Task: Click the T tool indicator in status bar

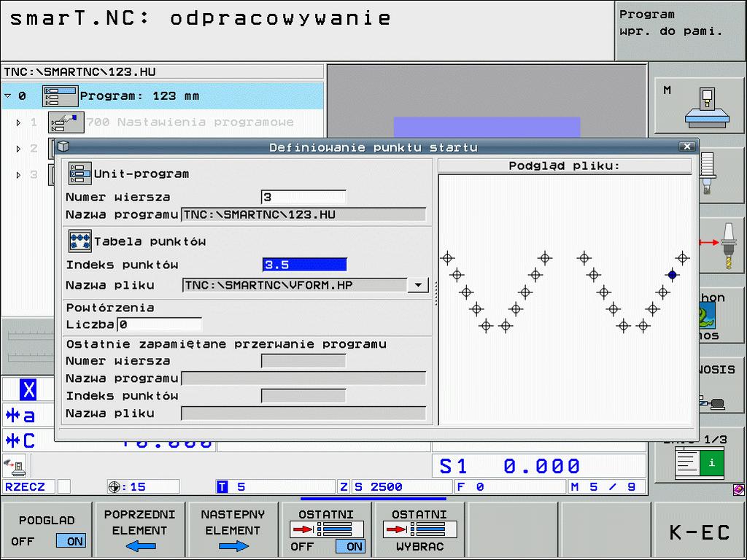Action: 222,486
